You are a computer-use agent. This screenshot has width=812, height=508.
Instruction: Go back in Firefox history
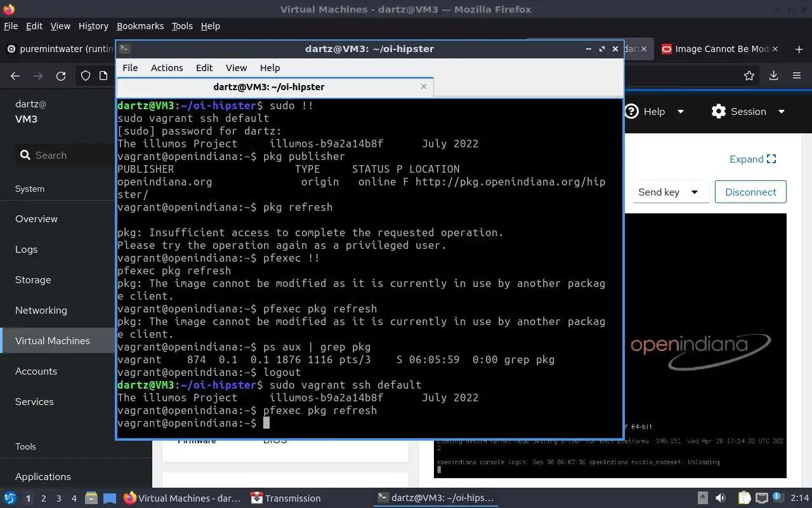point(15,76)
